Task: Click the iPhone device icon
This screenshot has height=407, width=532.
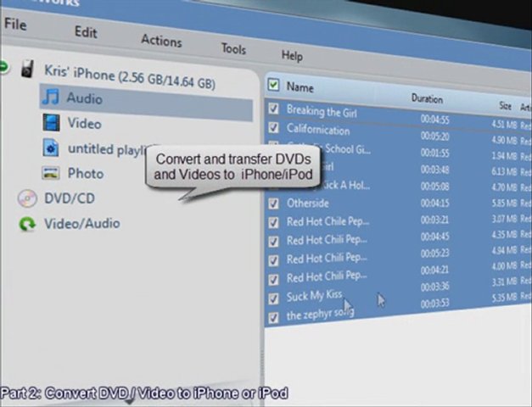Action: pos(29,70)
